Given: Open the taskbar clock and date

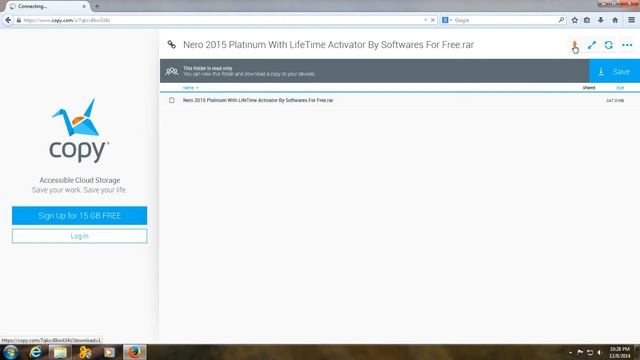Looking at the screenshot, I should click(619, 352).
